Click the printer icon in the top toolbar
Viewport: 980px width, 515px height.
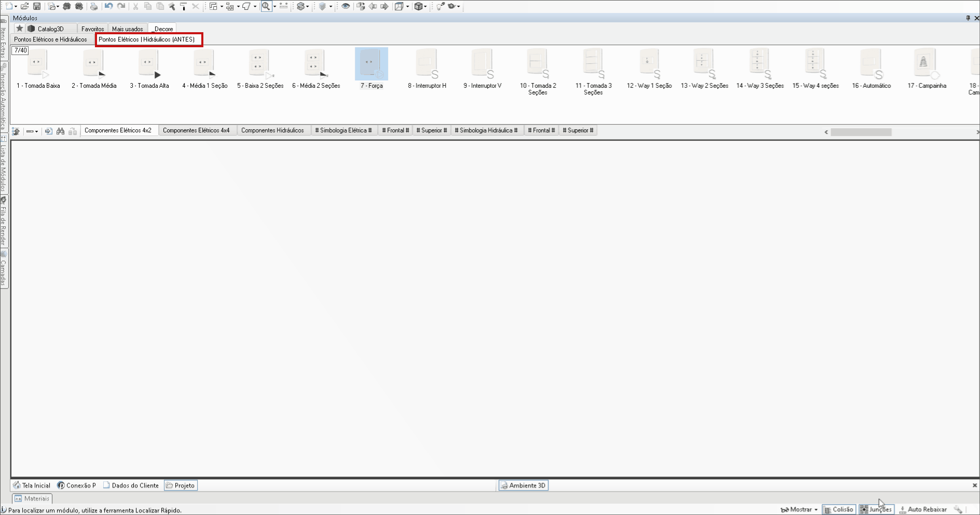click(x=94, y=6)
